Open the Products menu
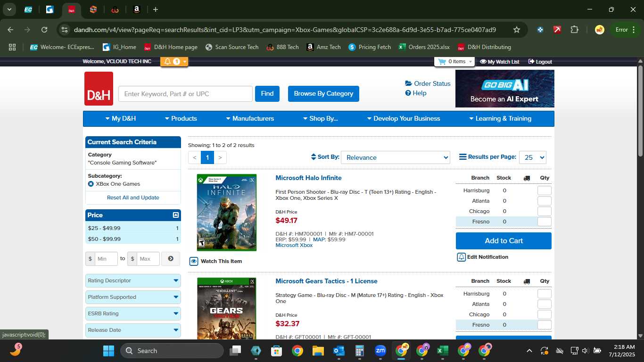Screen dimensions: 644x362 coord(181,118)
